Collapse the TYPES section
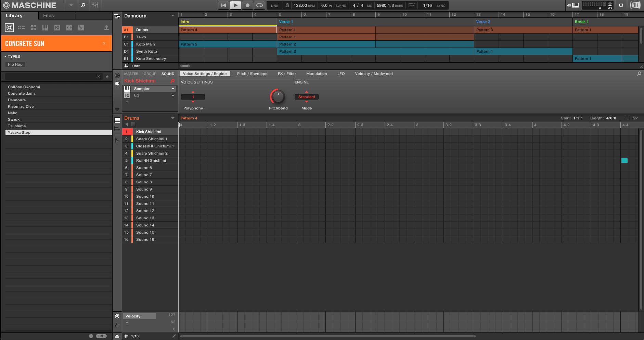The width and height of the screenshot is (644, 340). (5, 56)
